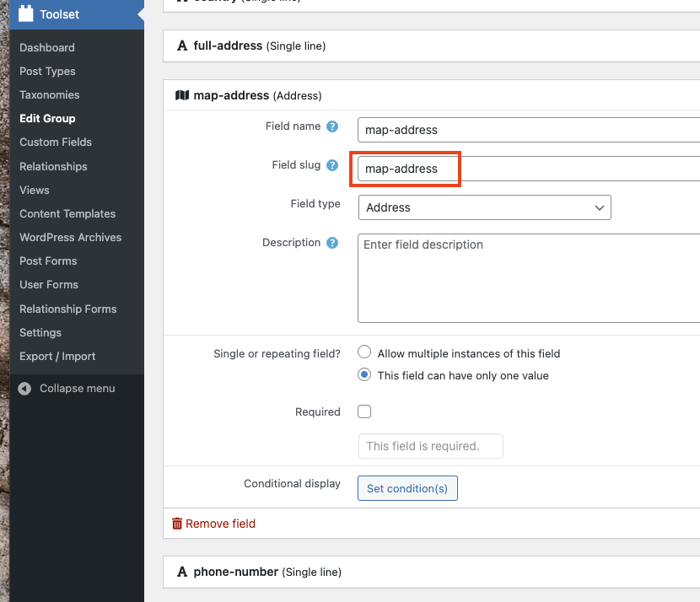Open Taxonomies in the sidebar
This screenshot has height=602, width=700.
(50, 95)
